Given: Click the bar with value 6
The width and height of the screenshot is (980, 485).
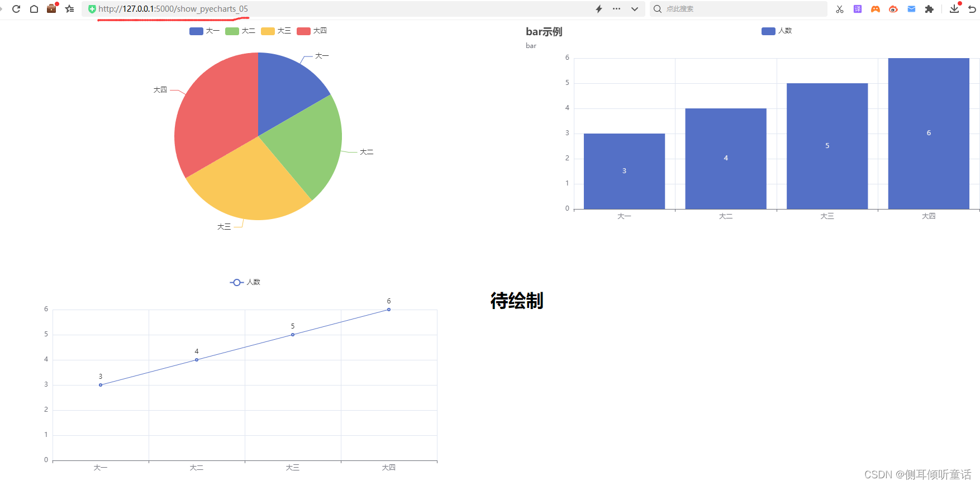Looking at the screenshot, I should click(929, 134).
